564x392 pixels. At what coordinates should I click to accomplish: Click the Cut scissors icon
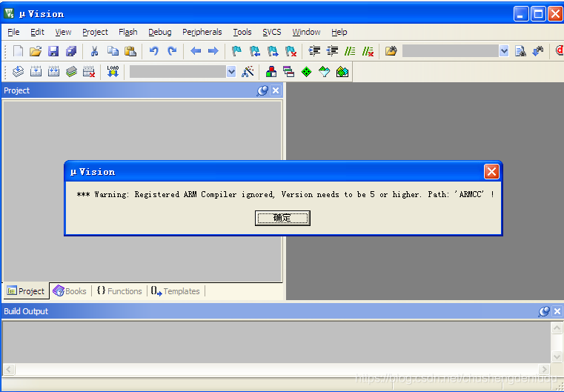(95, 51)
